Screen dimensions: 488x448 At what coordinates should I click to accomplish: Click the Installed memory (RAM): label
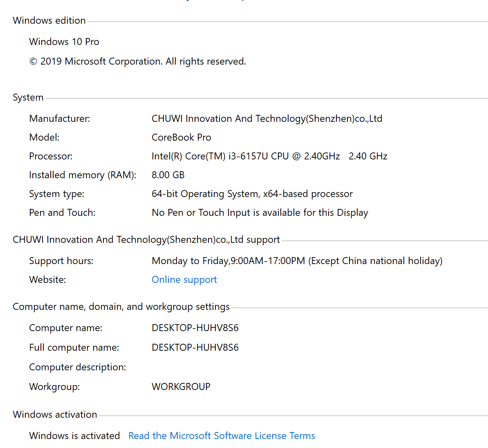click(x=83, y=175)
